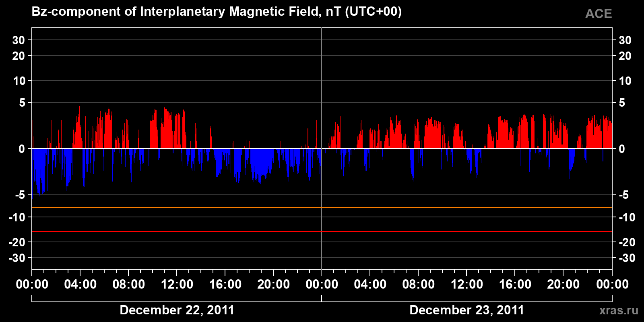Click the 30 label on the left axis
644x322 pixels.
[x=19, y=40]
